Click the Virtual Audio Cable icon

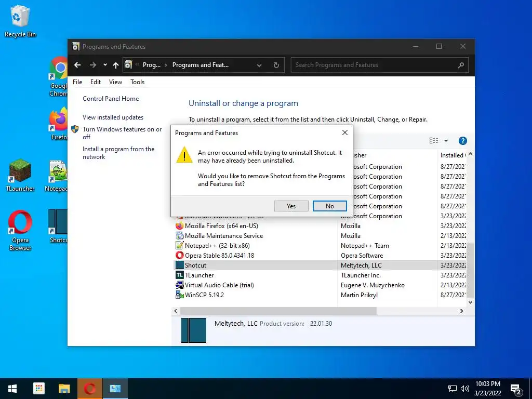tap(179, 285)
